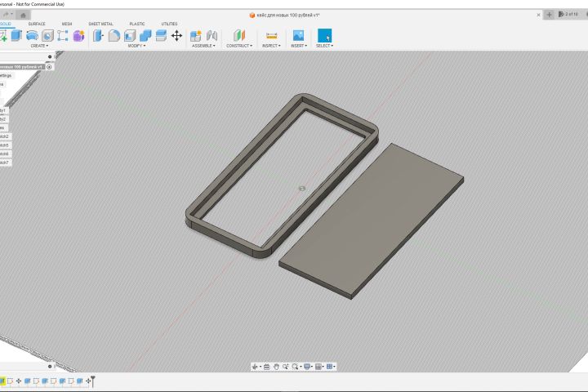Click the blue Select tool button
The width and height of the screenshot is (588, 392).
[324, 35]
